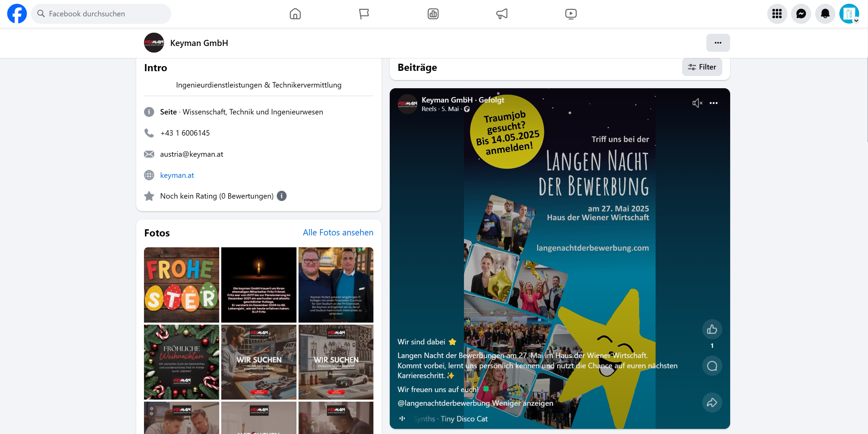Click the globe icon next to keyman.at
Viewport: 868px width, 434px height.
click(x=149, y=175)
